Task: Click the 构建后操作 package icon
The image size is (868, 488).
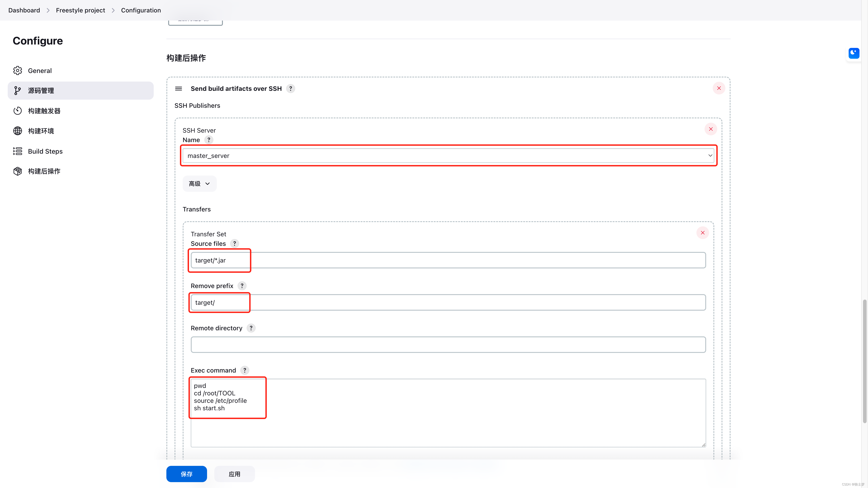Action: tap(18, 171)
